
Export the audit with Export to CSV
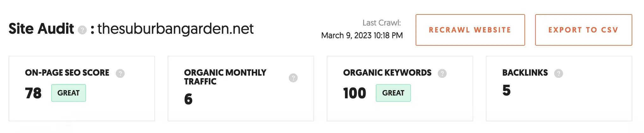[x=584, y=30]
